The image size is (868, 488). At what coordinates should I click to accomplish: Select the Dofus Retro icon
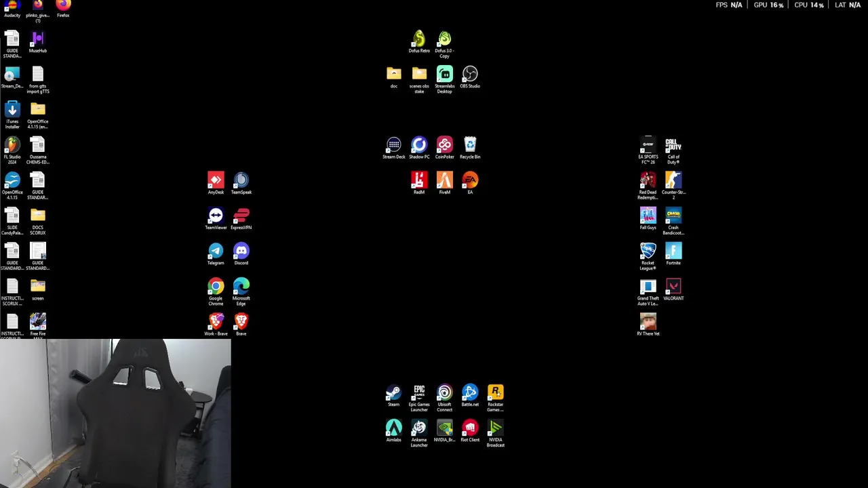coord(419,42)
